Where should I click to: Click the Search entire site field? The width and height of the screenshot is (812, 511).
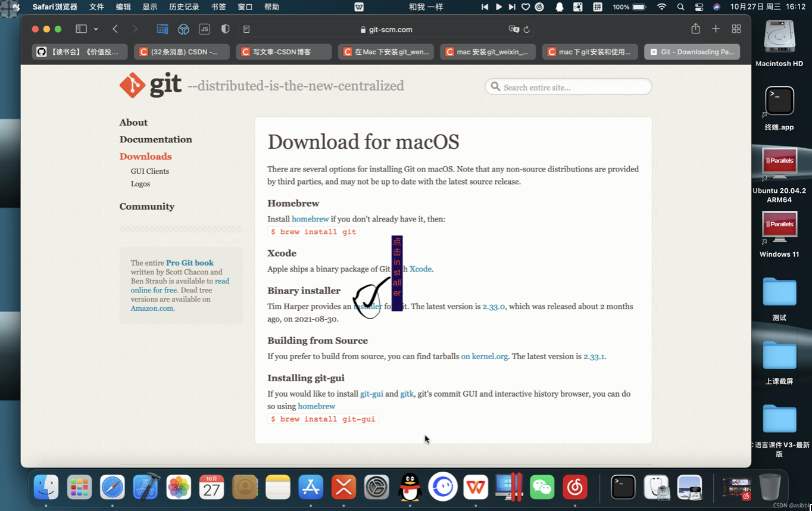click(x=569, y=87)
